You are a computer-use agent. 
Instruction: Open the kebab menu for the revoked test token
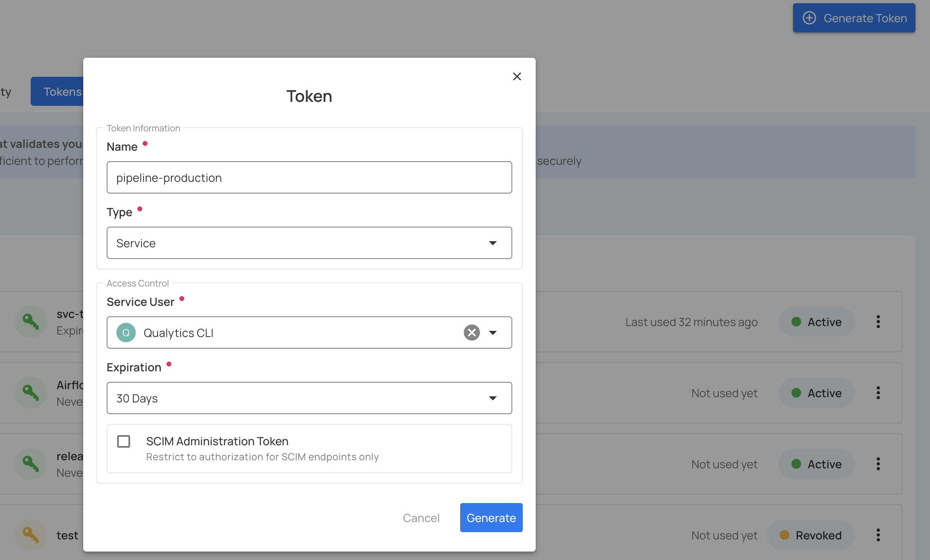tap(877, 535)
